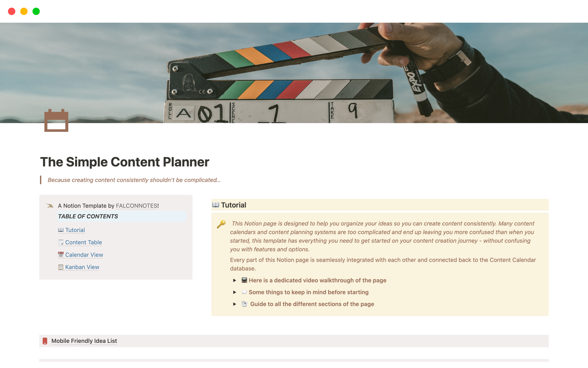Click the brown calendar page icon
This screenshot has width=588, height=368.
pos(56,121)
